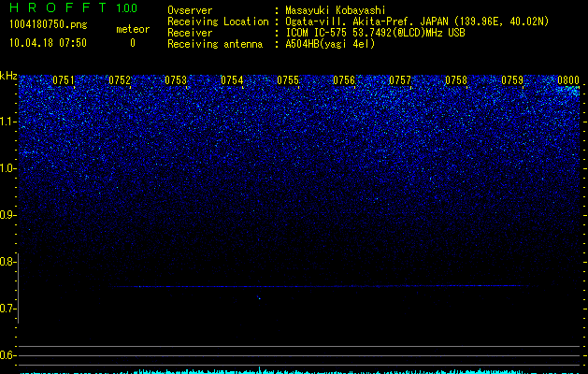
Task: Click the 0800 time marker
Action: 568,80
